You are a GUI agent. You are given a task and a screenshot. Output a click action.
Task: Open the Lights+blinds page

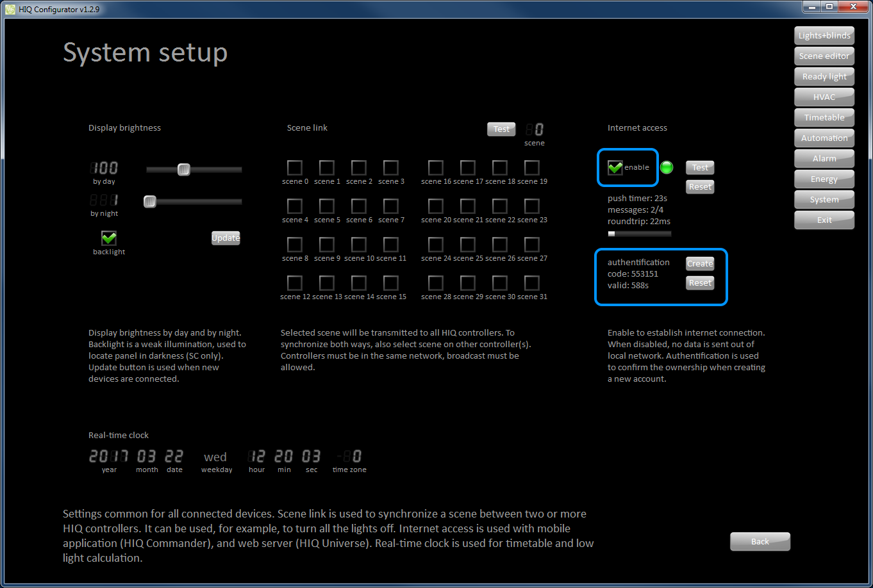coord(824,36)
